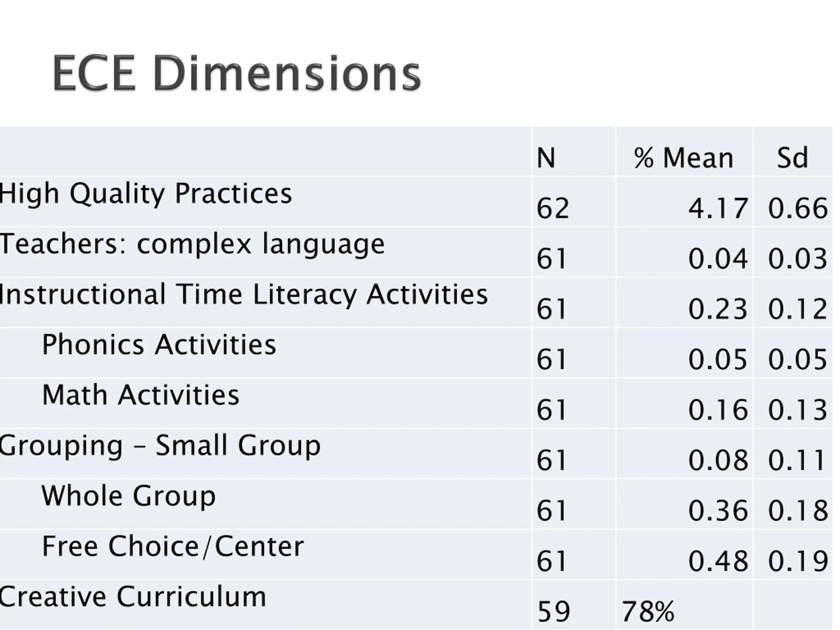Click the 4.17 mean value cell

[718, 208]
